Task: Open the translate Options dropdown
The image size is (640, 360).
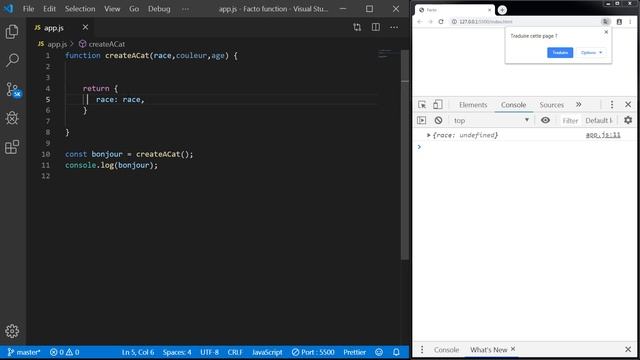Action: pyautogui.click(x=591, y=53)
